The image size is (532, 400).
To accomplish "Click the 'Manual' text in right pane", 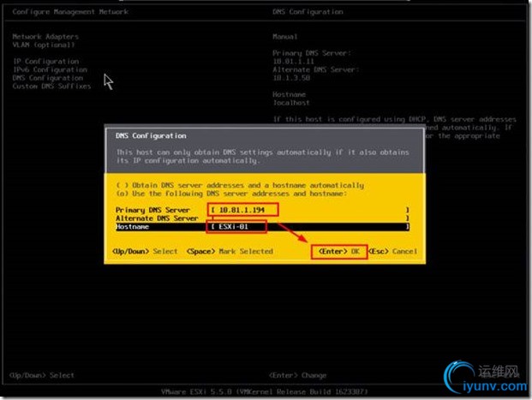I will 285,36.
